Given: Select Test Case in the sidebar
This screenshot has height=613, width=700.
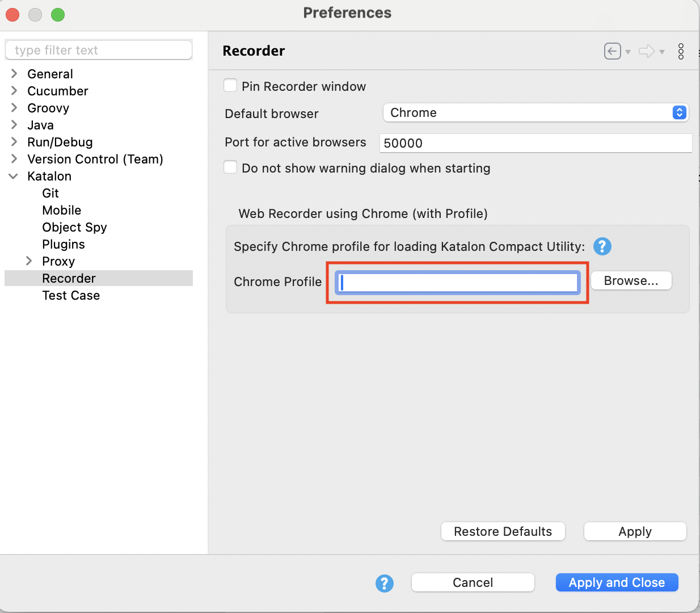Looking at the screenshot, I should 71,295.
